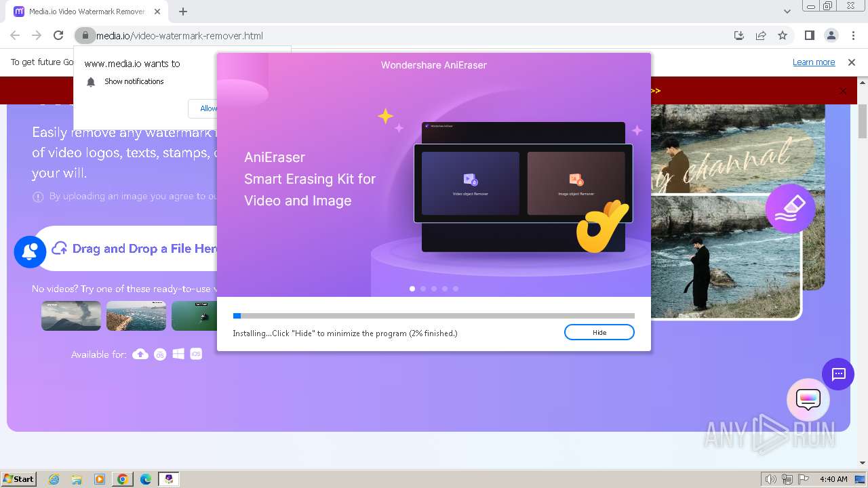The image size is (868, 488).
Task: Choose the green sample video thumbnail
Action: pyautogui.click(x=195, y=316)
